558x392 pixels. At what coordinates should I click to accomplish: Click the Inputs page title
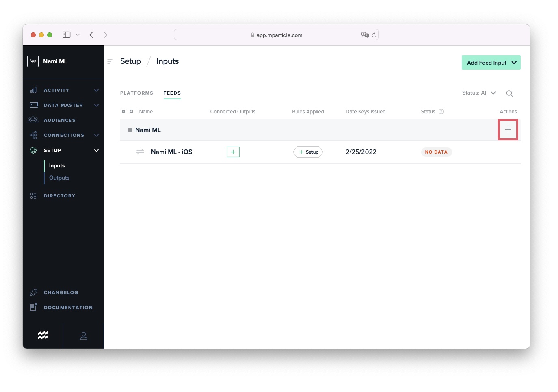tap(167, 61)
